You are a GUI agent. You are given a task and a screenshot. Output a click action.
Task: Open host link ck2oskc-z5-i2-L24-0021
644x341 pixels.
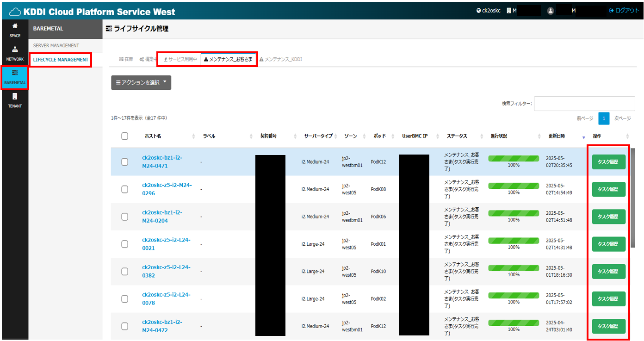[x=166, y=244]
